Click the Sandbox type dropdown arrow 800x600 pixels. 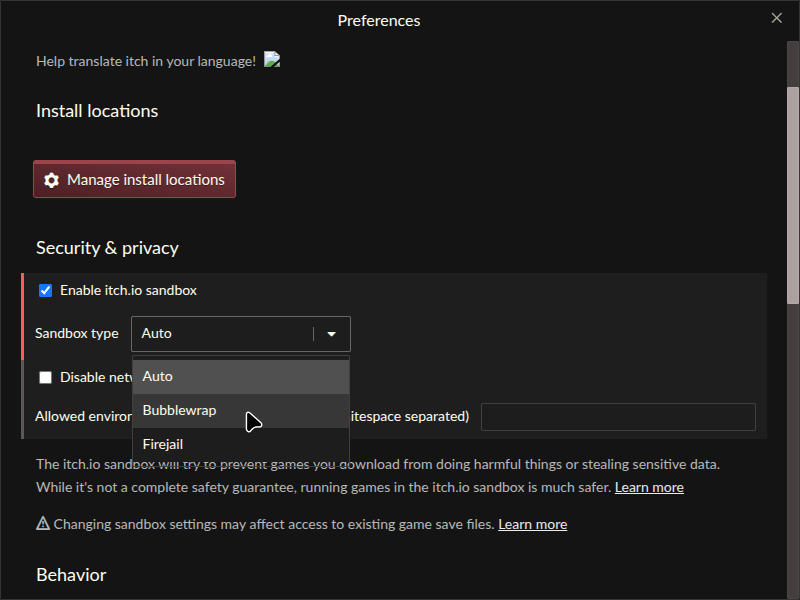pyautogui.click(x=332, y=334)
